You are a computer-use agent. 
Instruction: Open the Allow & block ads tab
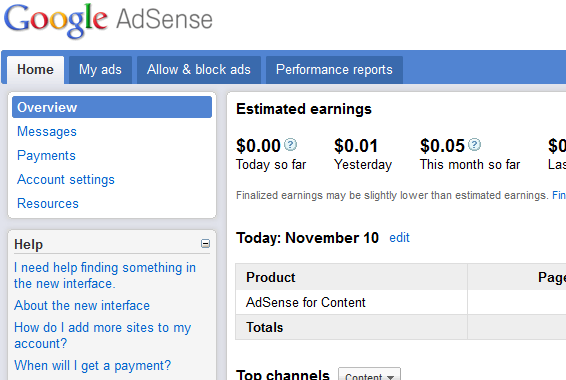pyautogui.click(x=199, y=70)
